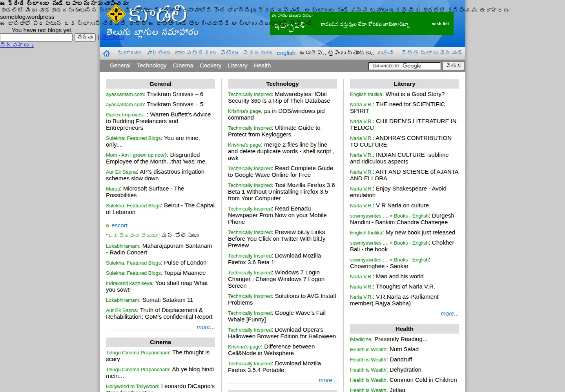Open post Trivikram Srinivas – 6

(175, 94)
